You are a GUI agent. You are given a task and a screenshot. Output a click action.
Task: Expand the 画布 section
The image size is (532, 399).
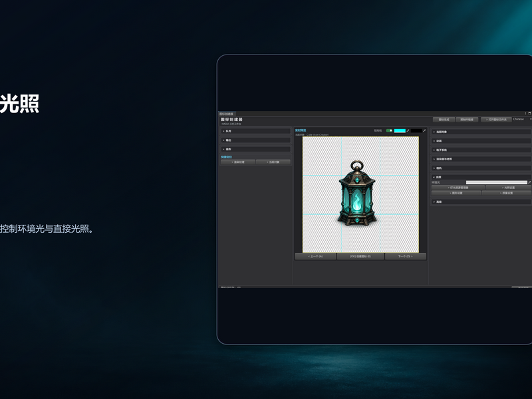coord(255,149)
